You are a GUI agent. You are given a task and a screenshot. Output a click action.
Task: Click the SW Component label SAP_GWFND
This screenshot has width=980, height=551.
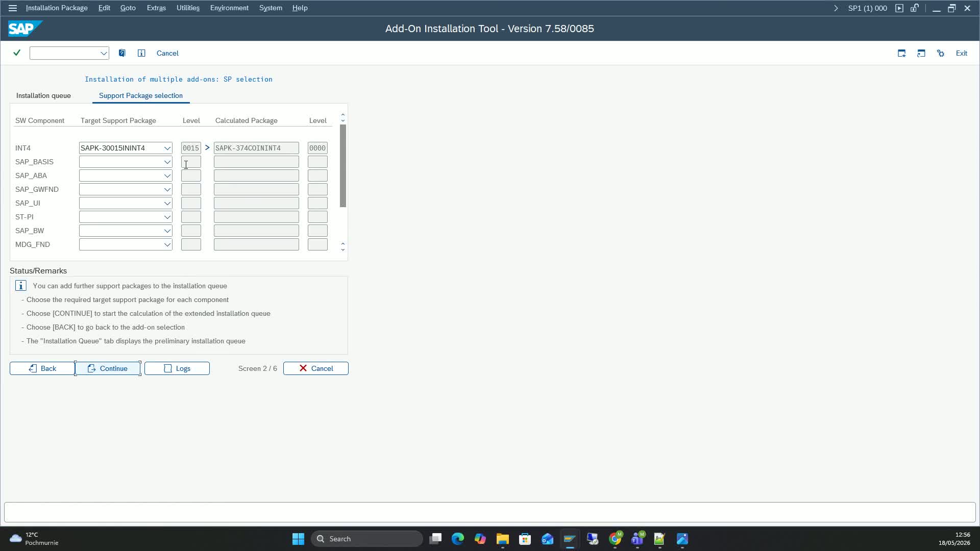[37, 189]
